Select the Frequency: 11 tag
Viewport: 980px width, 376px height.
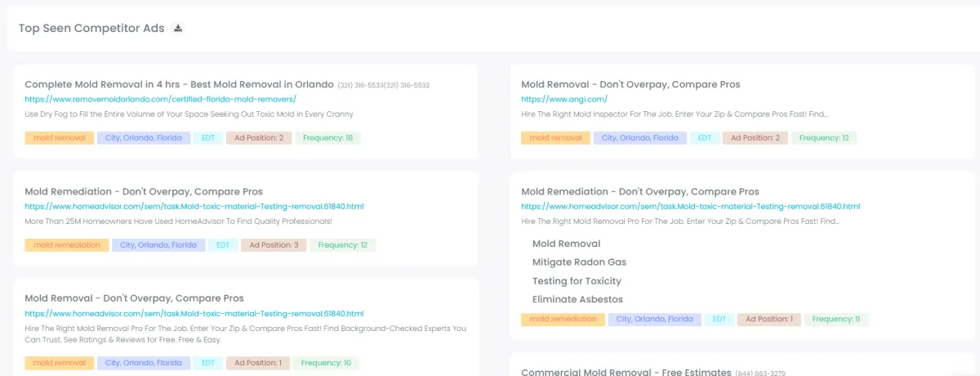point(836,320)
